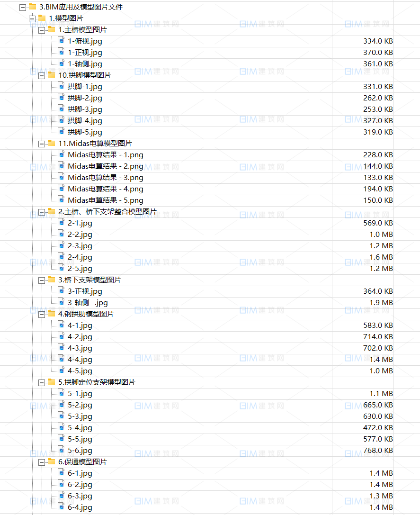Screen dimensions: 420x515
Task: Collapse the 6.保通模型图片 folder
Action: (x=41, y=462)
